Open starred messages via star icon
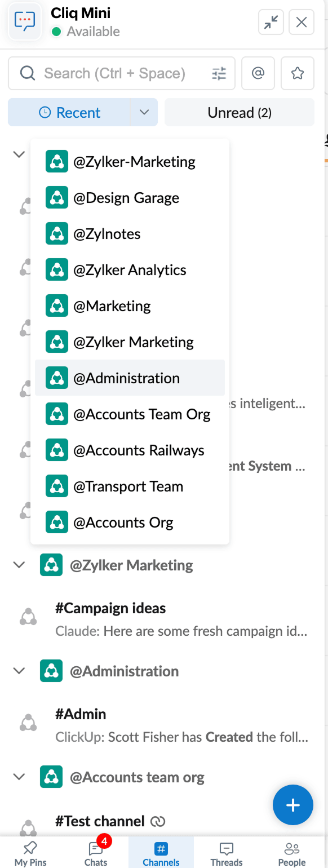 coord(298,73)
